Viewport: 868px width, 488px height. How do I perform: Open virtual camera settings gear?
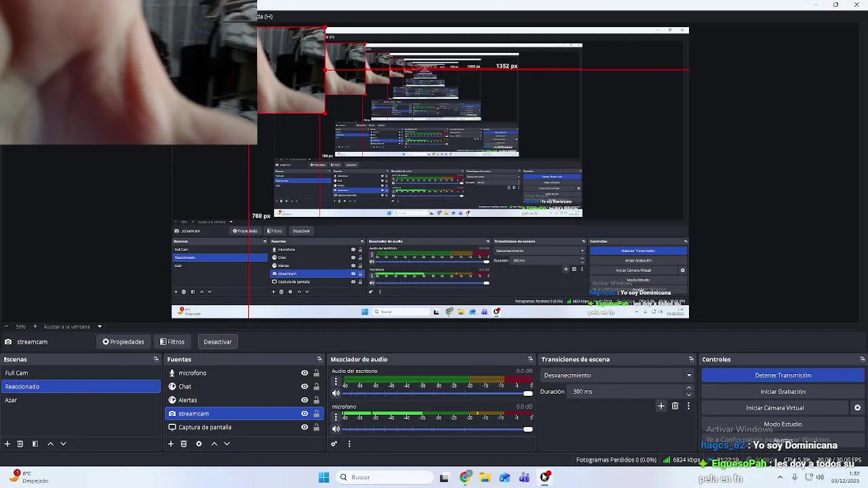point(857,408)
